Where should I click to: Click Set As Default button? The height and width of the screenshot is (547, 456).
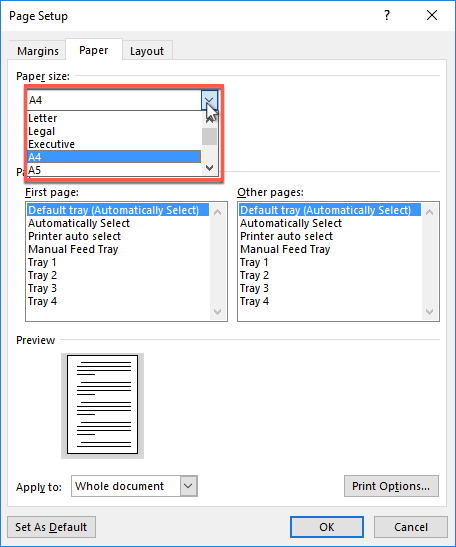click(x=51, y=527)
